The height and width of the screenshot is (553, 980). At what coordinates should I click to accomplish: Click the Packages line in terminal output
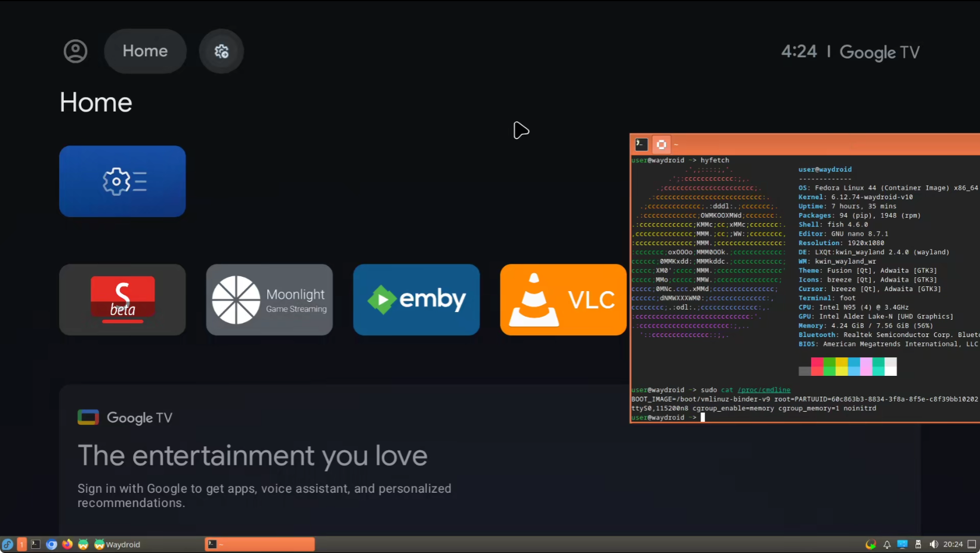[860, 215]
